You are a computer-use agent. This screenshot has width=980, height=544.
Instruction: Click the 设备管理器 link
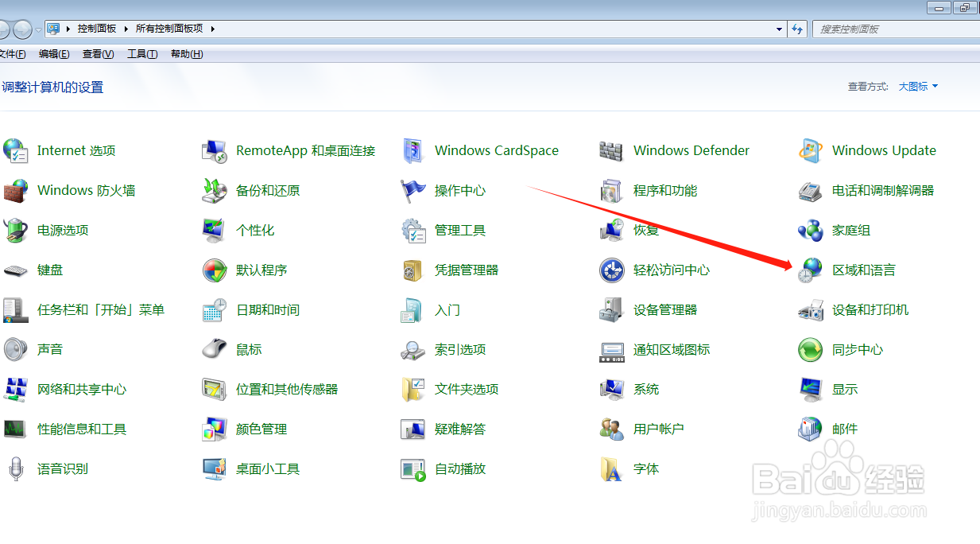(665, 310)
